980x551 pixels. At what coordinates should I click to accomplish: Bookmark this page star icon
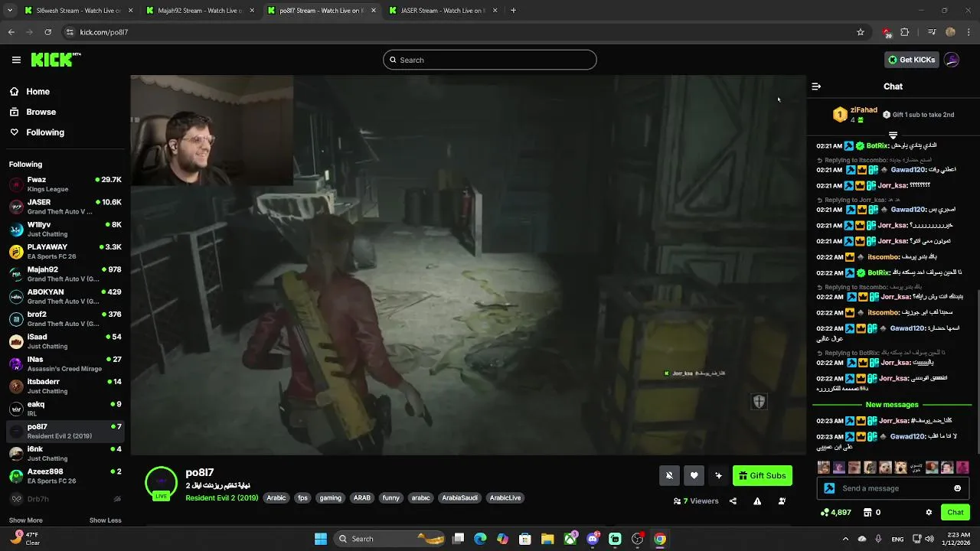[861, 32]
